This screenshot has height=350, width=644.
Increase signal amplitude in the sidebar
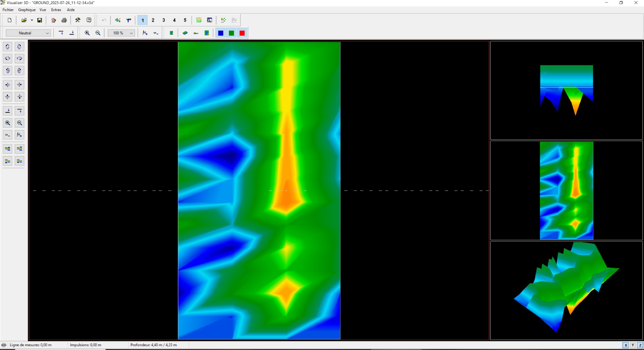[19, 135]
